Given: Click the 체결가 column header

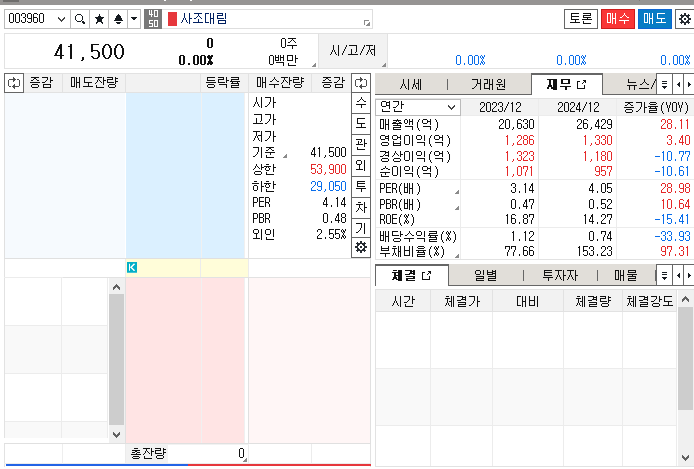Looking at the screenshot, I should pos(462,301).
